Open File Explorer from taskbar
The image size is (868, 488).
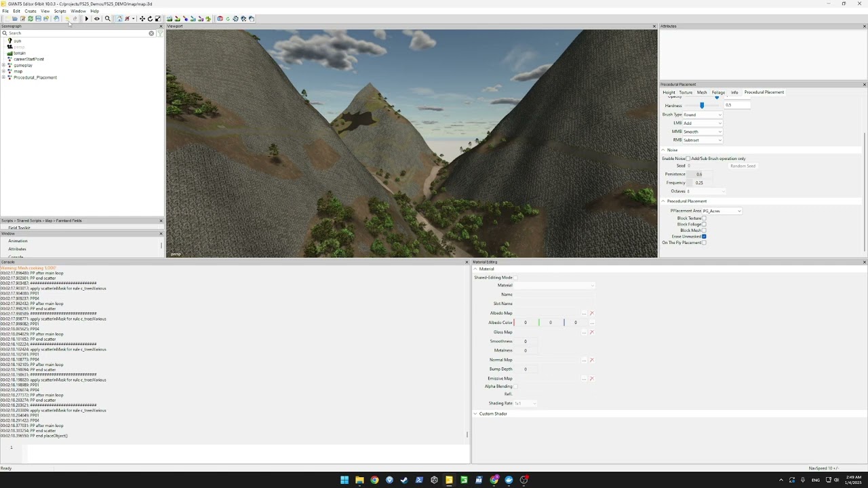click(x=359, y=480)
